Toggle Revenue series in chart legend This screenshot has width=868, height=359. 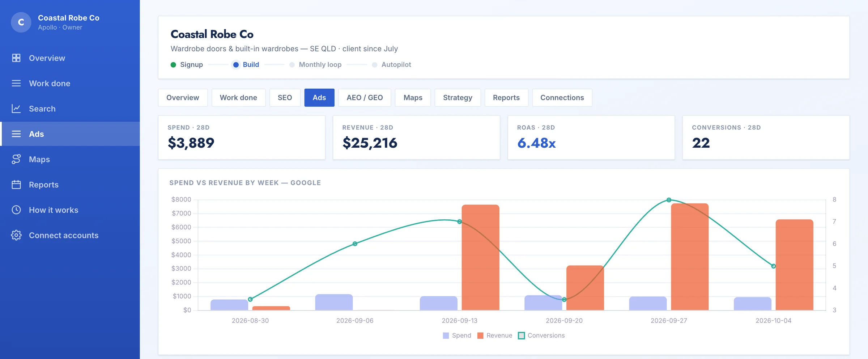click(495, 335)
